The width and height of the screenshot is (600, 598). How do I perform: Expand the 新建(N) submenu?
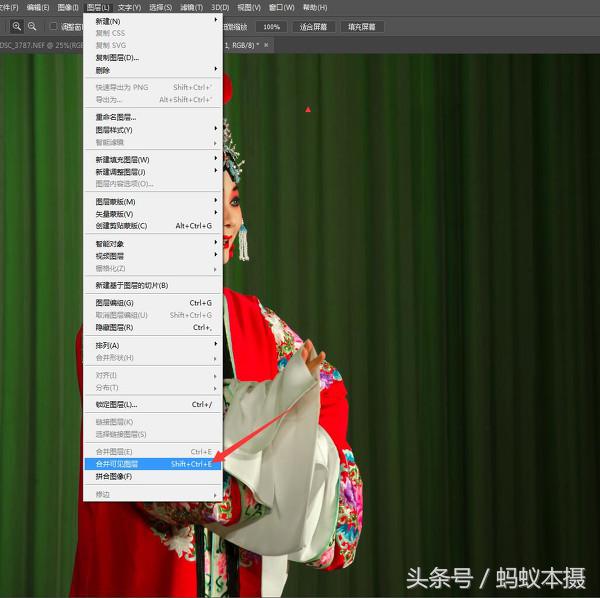click(x=153, y=21)
